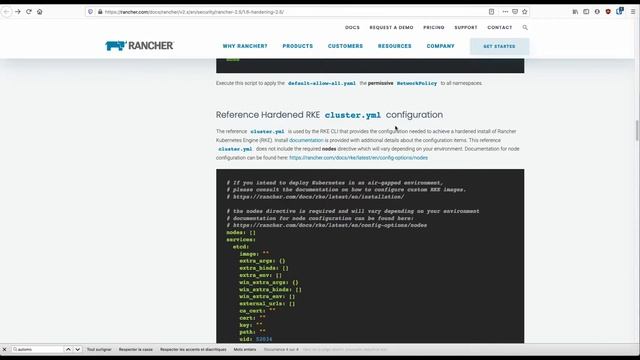Open the browser library icon

[575, 12]
